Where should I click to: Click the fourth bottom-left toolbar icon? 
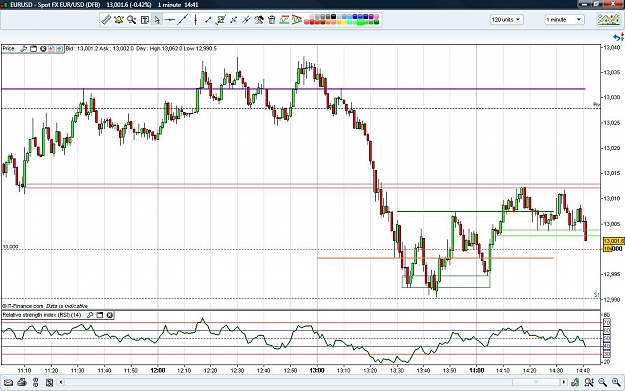(49, 383)
